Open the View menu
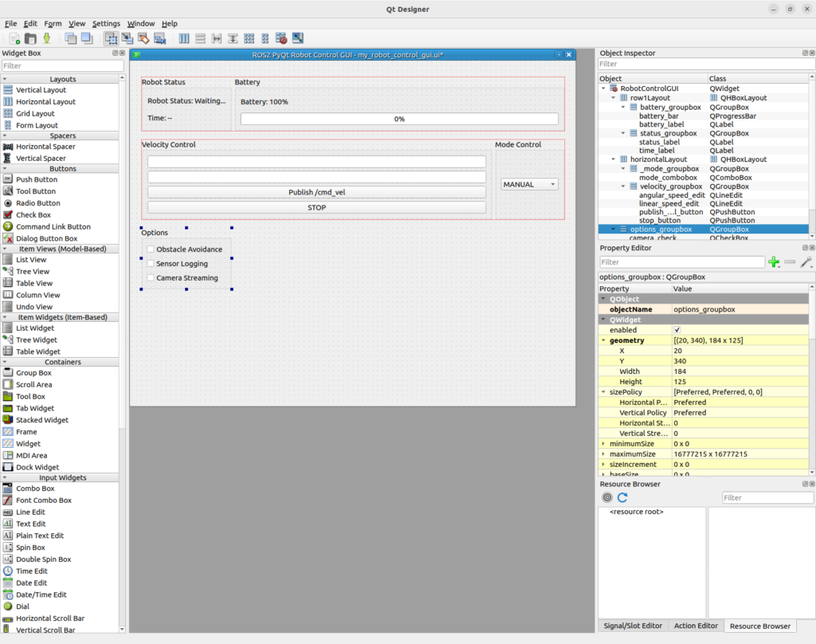Viewport: 816px width, 644px height. coord(76,23)
